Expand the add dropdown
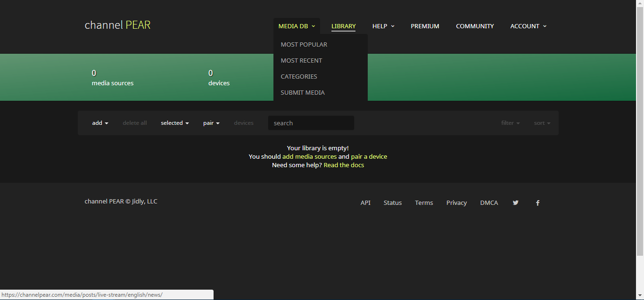The height and width of the screenshot is (300, 644). tap(100, 123)
